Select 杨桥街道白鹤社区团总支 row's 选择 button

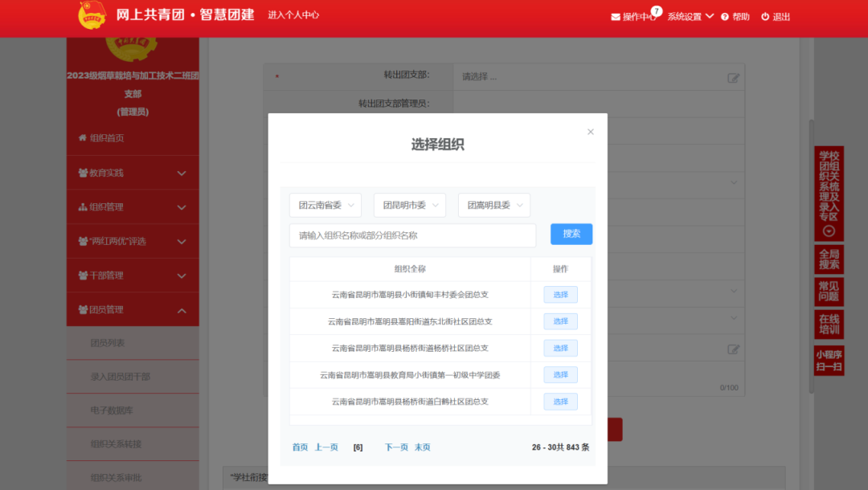pos(561,402)
